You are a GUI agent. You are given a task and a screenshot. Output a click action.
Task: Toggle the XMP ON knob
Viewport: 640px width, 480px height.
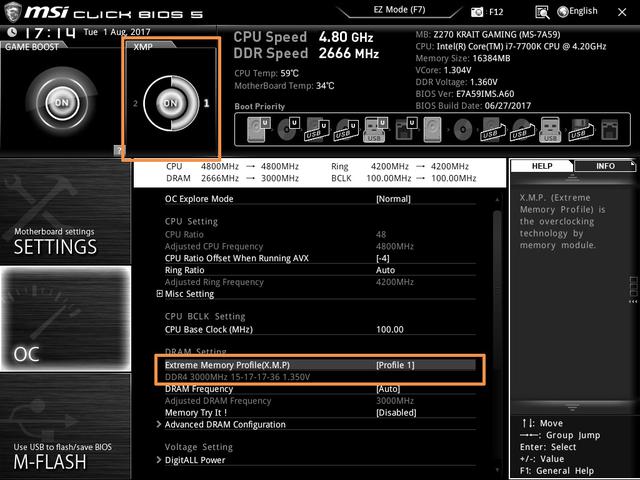(x=171, y=103)
